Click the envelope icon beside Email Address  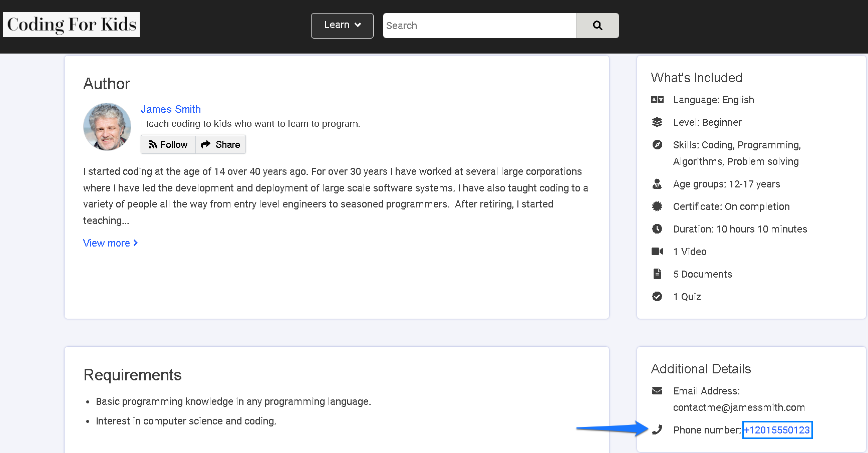[657, 391]
